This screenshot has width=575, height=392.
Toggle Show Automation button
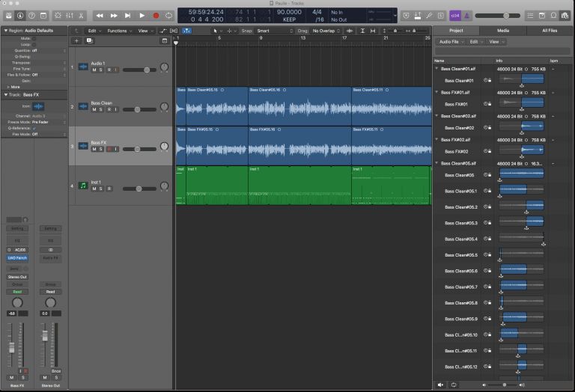(x=162, y=31)
